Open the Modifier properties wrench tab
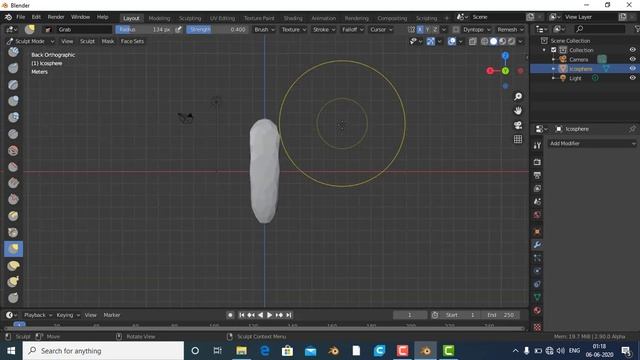This screenshot has height=360, width=640. (x=537, y=244)
